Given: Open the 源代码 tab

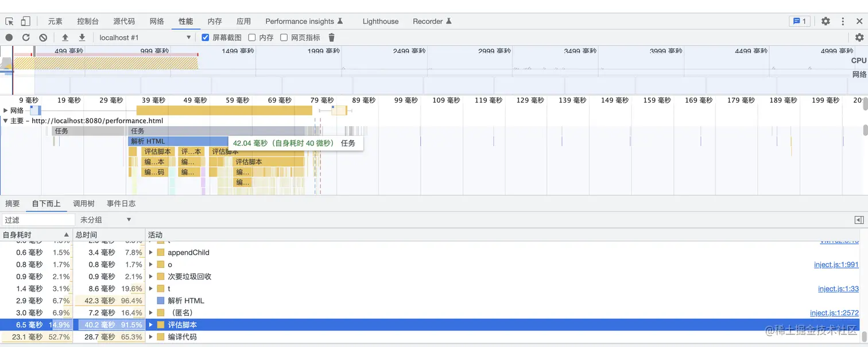Looking at the screenshot, I should click(x=124, y=21).
